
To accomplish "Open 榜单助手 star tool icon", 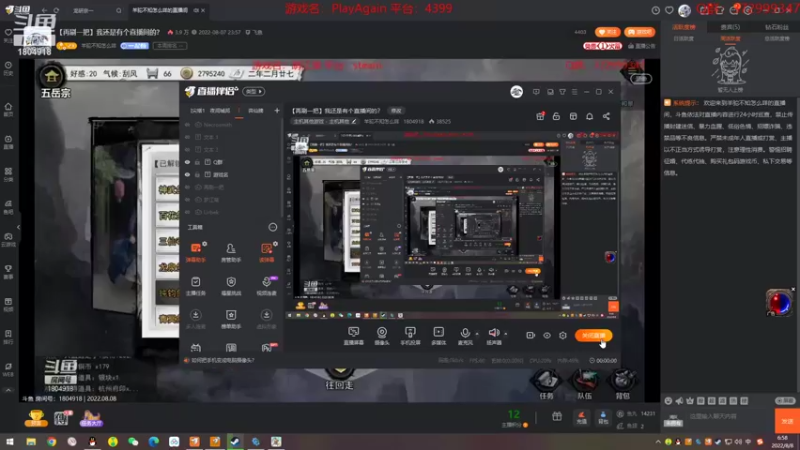I will click(231, 319).
